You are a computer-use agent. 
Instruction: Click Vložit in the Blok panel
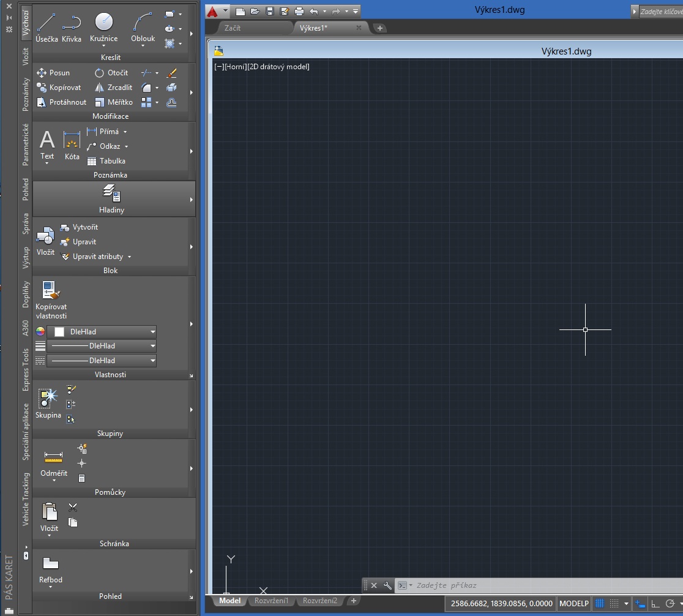[45, 241]
